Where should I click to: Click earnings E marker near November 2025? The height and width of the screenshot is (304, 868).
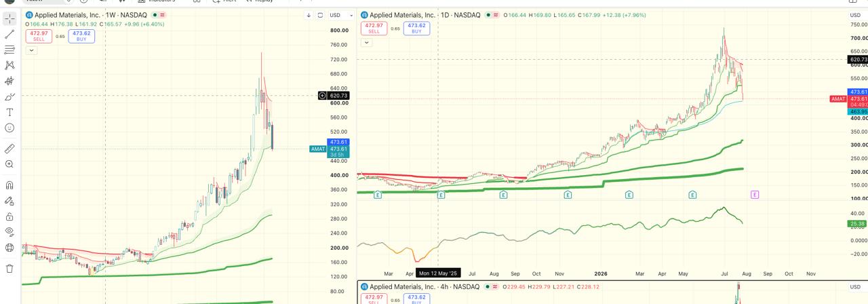568,195
